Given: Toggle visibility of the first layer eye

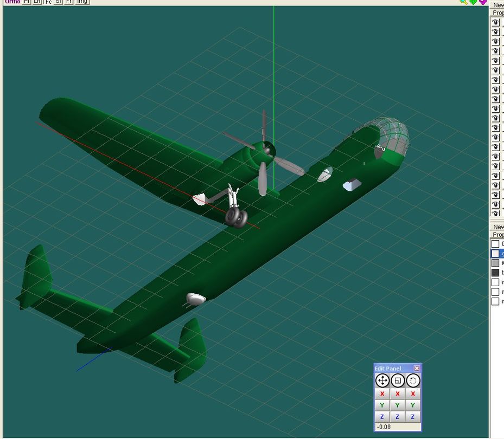Looking at the screenshot, I should click(x=495, y=22).
